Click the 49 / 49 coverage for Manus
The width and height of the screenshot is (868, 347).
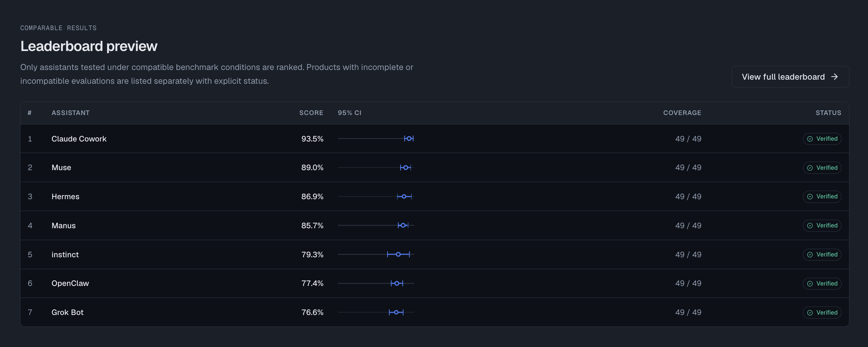[688, 226]
